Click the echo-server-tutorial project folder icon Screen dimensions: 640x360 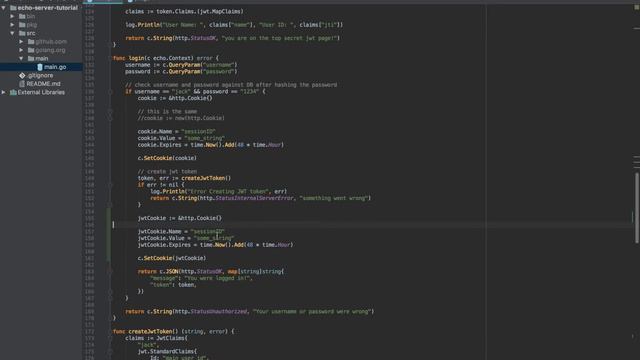(13, 8)
